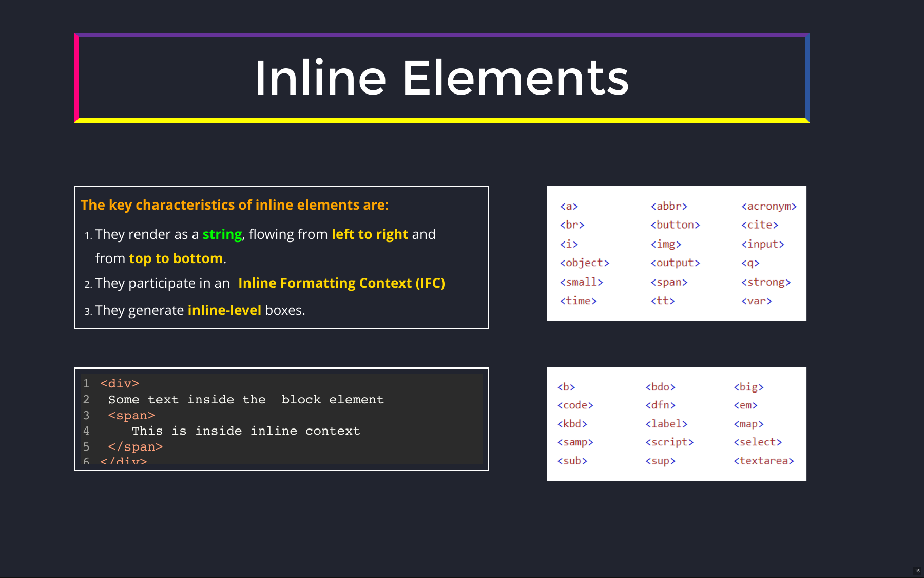
Task: Click the <small> tag
Action: 581,282
